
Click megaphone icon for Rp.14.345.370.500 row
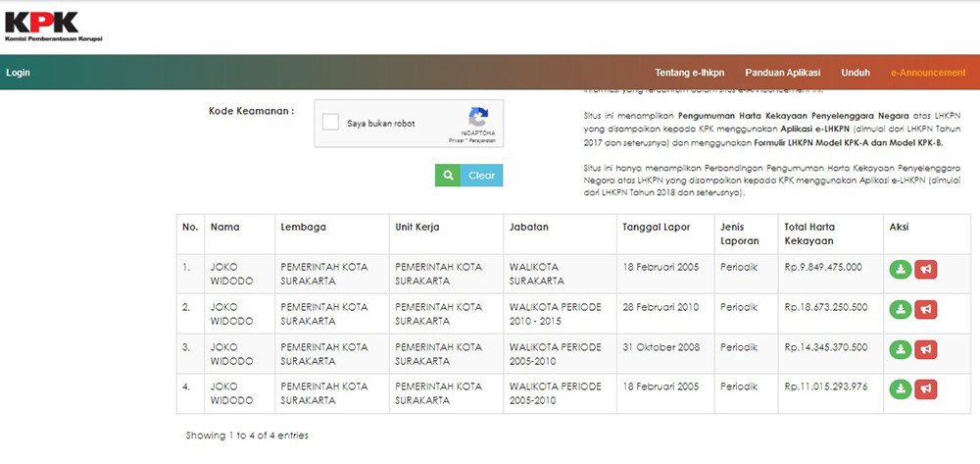[925, 350]
